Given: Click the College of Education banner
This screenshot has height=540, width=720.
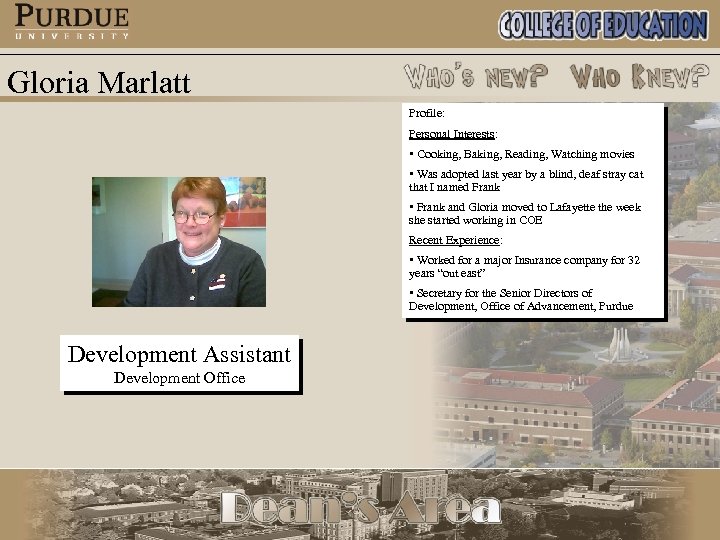Looking at the screenshot, I should [603, 25].
